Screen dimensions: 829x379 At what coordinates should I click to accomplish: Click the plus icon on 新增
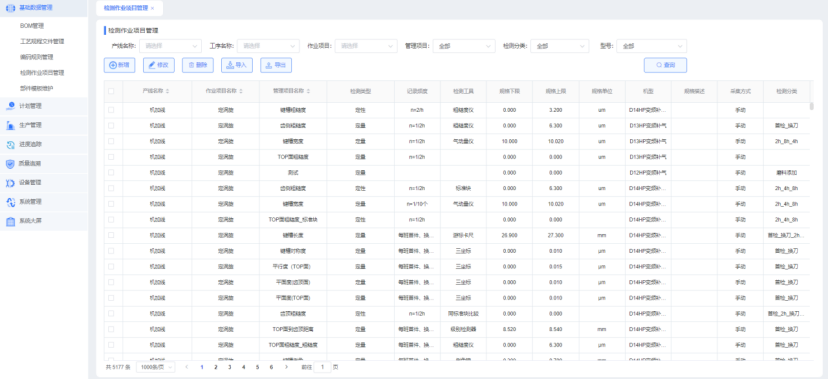[113, 65]
